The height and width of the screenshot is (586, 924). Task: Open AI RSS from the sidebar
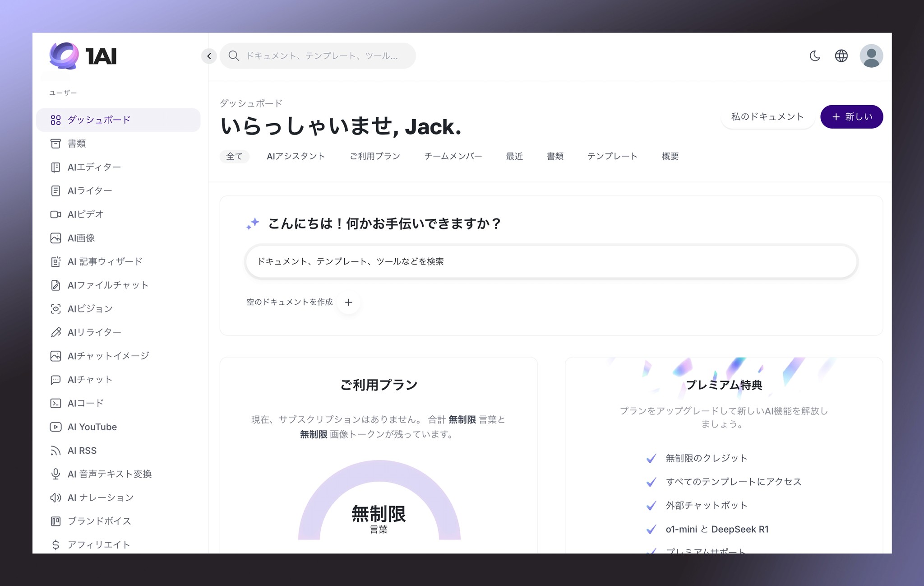pos(82,451)
